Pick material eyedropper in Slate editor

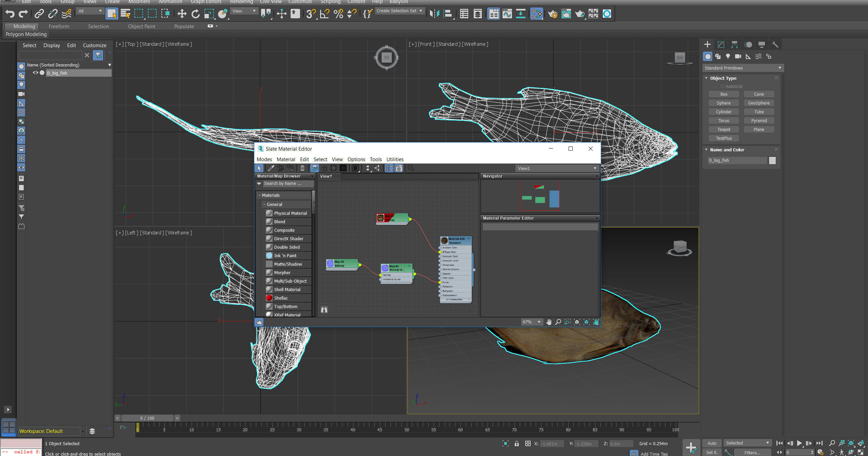point(271,168)
